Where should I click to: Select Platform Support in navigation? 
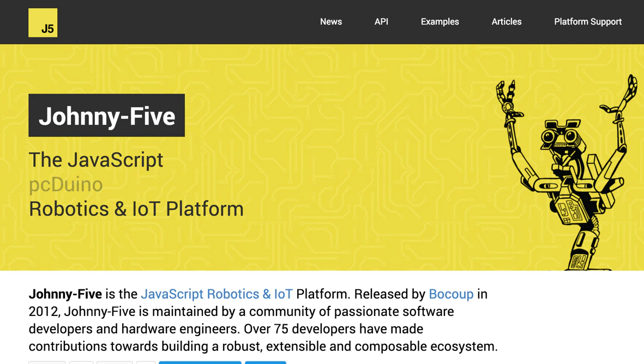coord(588,22)
